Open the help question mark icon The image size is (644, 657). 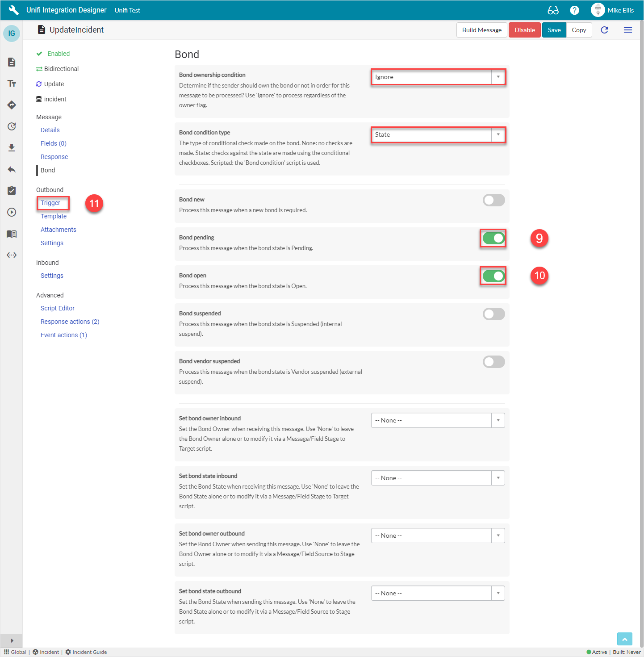[574, 10]
